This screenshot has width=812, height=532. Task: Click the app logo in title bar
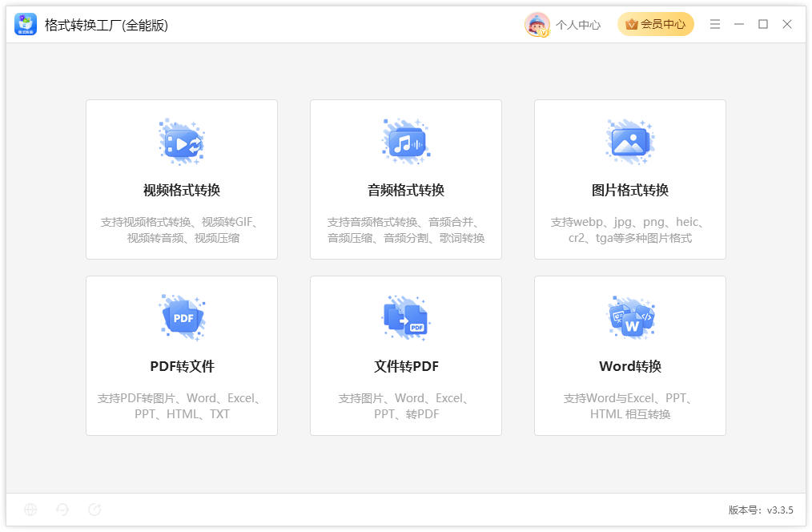click(26, 24)
